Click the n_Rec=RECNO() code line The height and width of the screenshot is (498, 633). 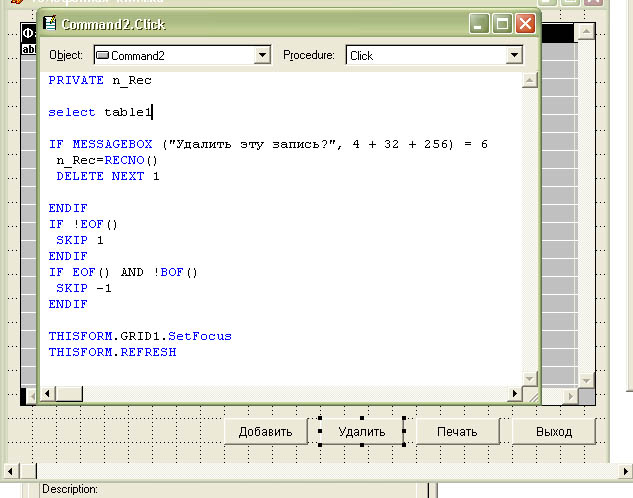click(107, 160)
